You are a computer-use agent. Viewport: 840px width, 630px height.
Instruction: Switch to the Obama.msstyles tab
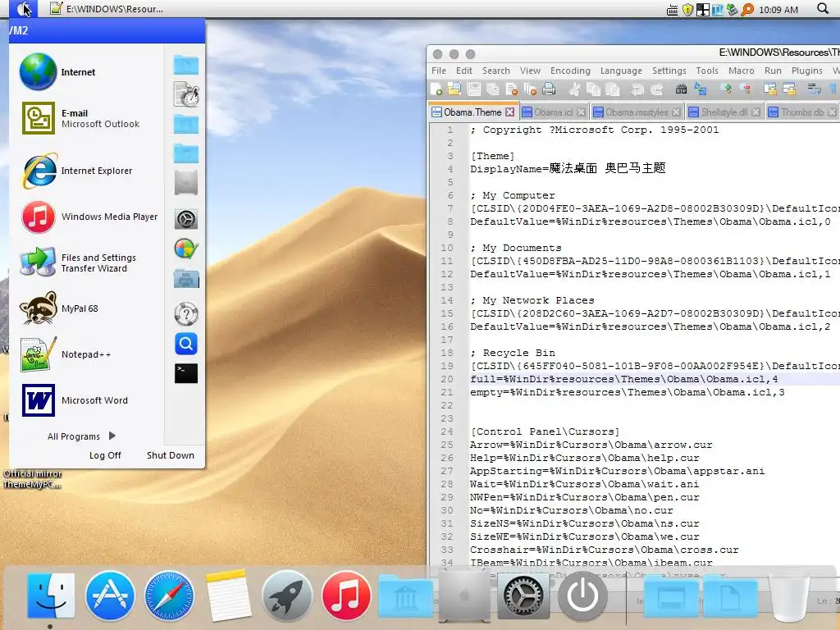637,112
